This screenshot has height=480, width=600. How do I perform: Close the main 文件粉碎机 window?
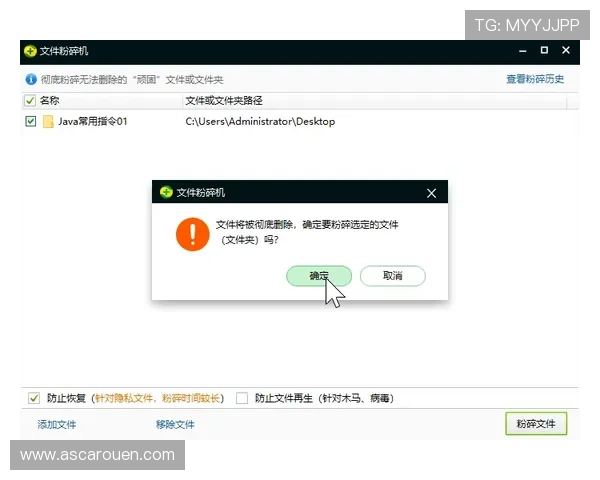(566, 50)
